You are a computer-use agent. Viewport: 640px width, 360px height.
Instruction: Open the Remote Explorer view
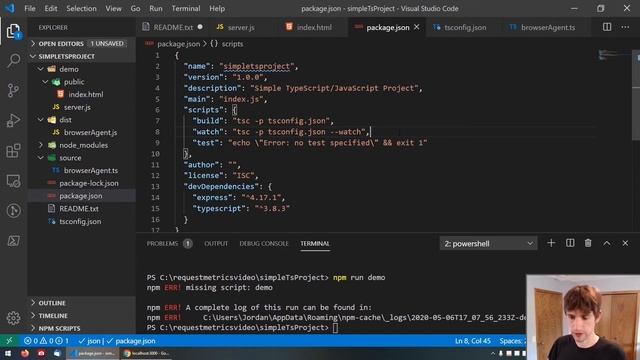(x=13, y=181)
